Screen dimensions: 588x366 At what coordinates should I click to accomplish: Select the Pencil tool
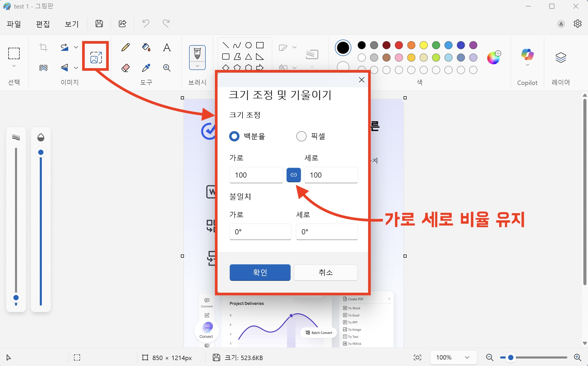pyautogui.click(x=126, y=47)
